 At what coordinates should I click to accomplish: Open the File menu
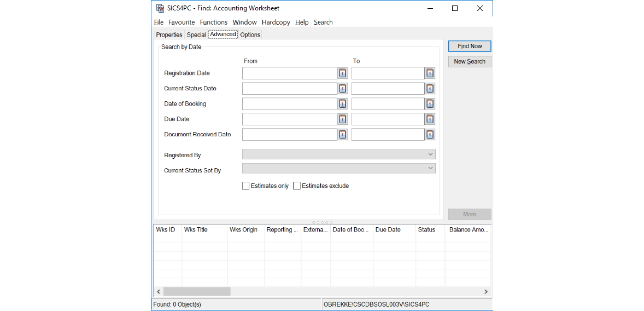pos(159,22)
